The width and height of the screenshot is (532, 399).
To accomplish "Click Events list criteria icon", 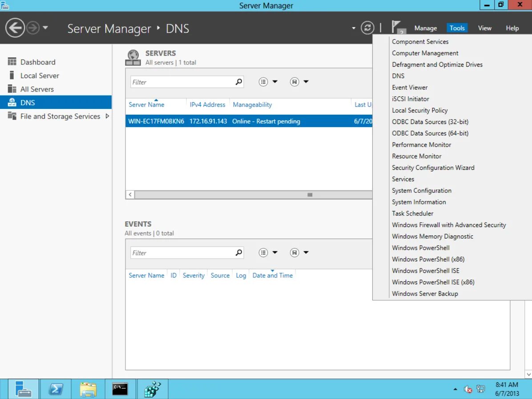I will coord(263,252).
